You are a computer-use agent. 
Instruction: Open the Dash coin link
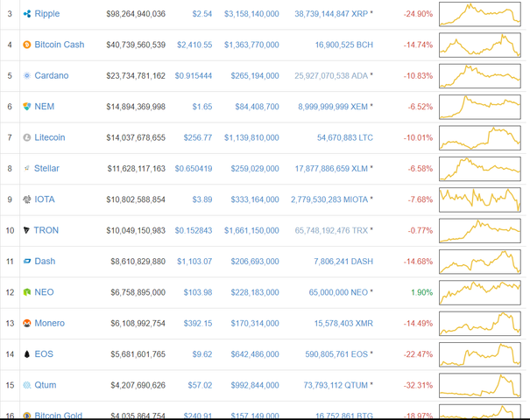tap(45, 262)
